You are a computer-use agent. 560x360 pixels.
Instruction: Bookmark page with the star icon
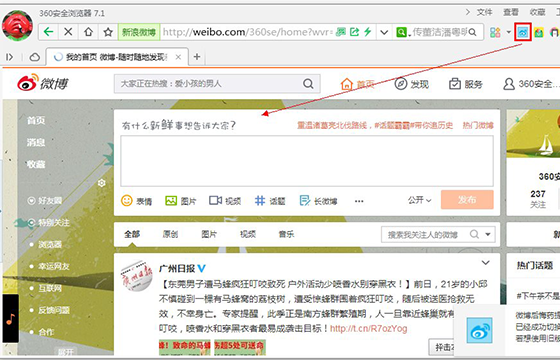108,32
